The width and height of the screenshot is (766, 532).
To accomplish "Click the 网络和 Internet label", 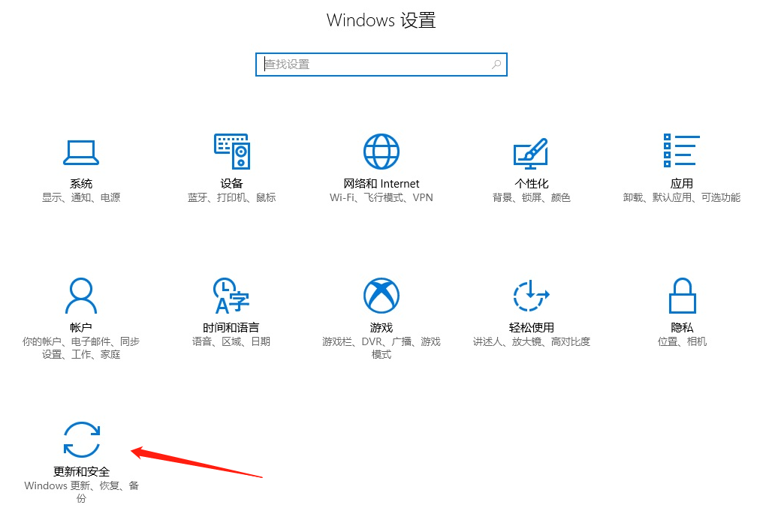I will 381,184.
